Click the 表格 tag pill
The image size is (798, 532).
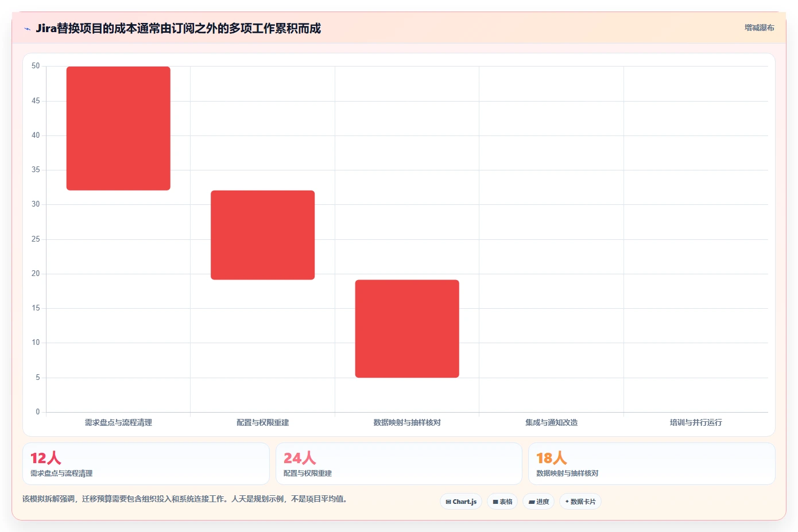(x=502, y=502)
